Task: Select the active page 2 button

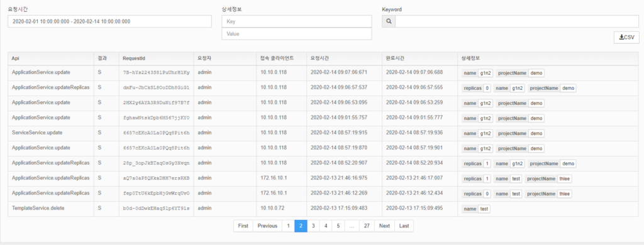Action: point(301,226)
